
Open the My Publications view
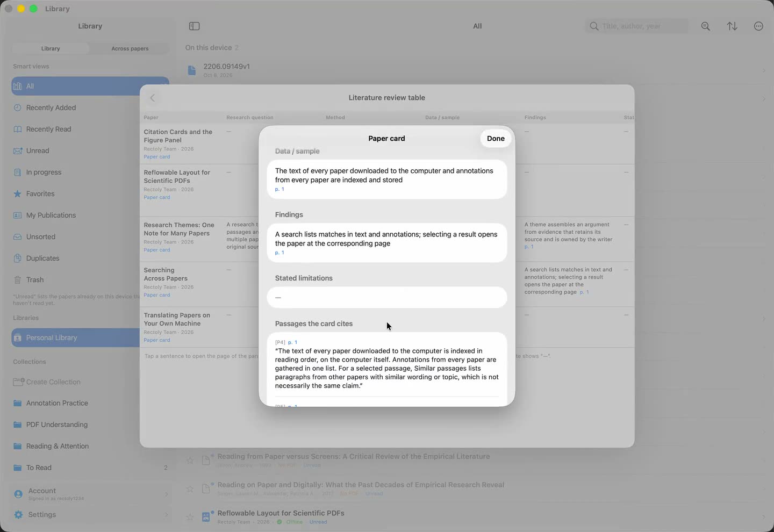90,215
